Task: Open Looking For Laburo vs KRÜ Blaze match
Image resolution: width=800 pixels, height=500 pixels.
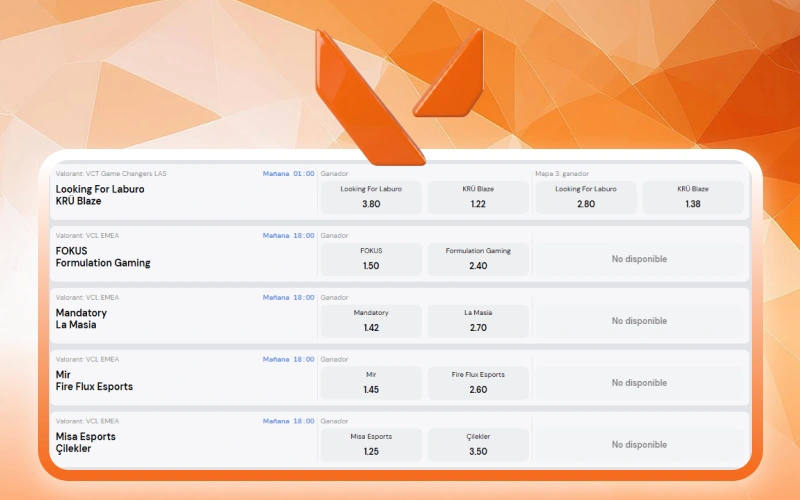Action: pos(100,195)
